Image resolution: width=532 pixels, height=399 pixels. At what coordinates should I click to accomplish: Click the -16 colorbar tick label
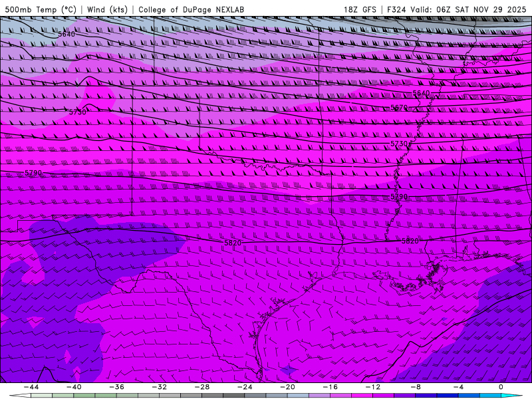pos(331,387)
